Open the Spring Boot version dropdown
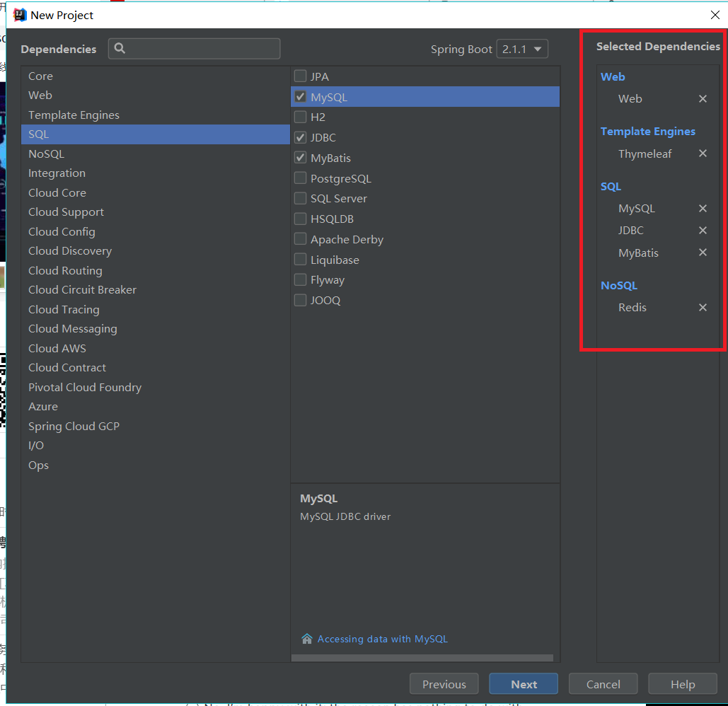 click(522, 49)
